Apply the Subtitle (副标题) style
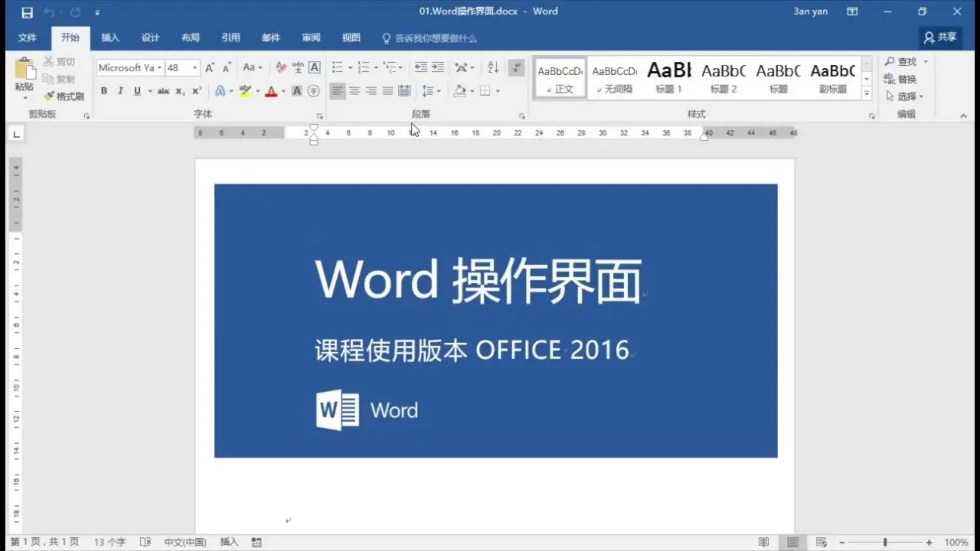 click(x=833, y=77)
